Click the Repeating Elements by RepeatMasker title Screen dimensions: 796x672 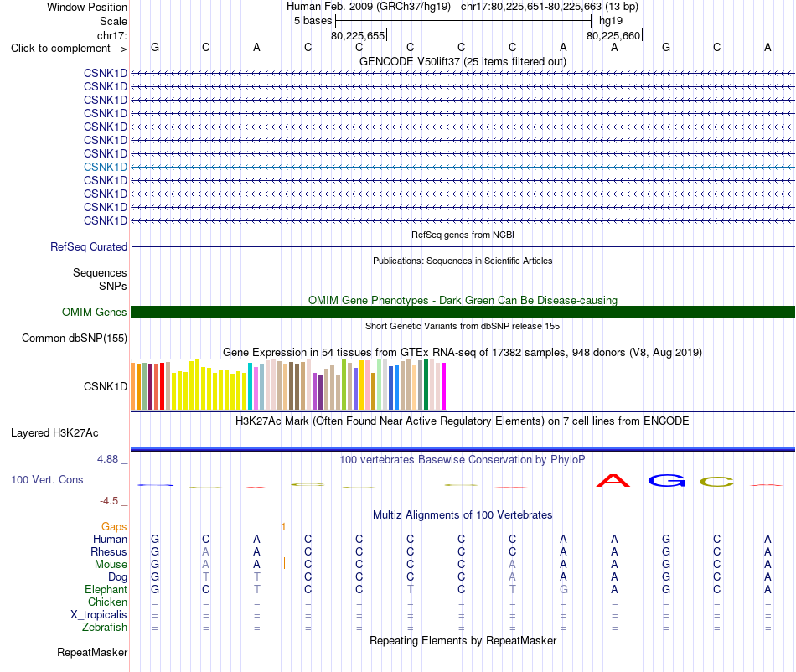pos(463,640)
